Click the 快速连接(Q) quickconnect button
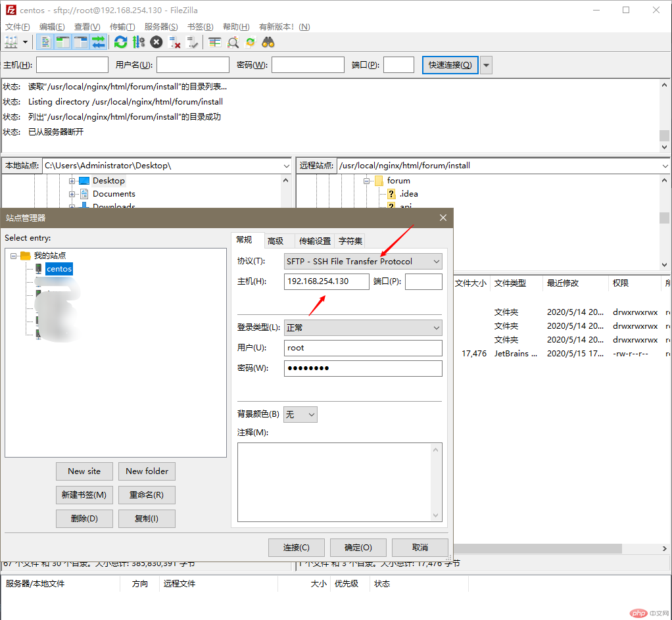Viewport: 672px width, 620px height. tap(450, 64)
